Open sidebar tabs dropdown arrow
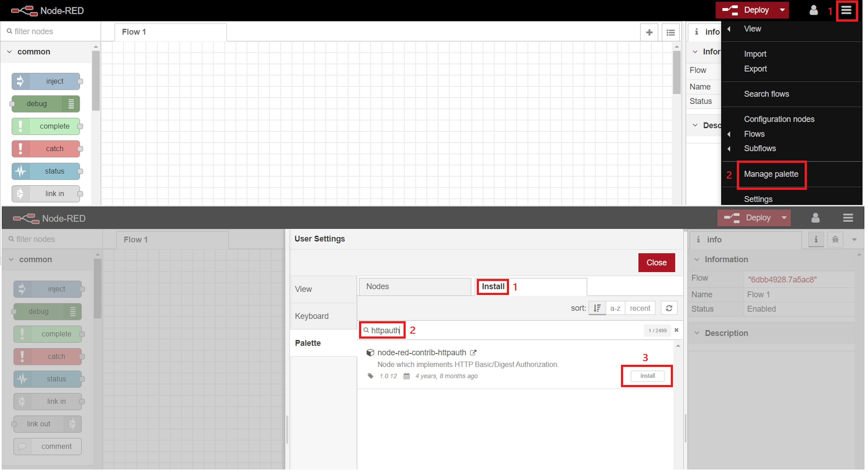This screenshot has height=474, width=868. click(854, 240)
